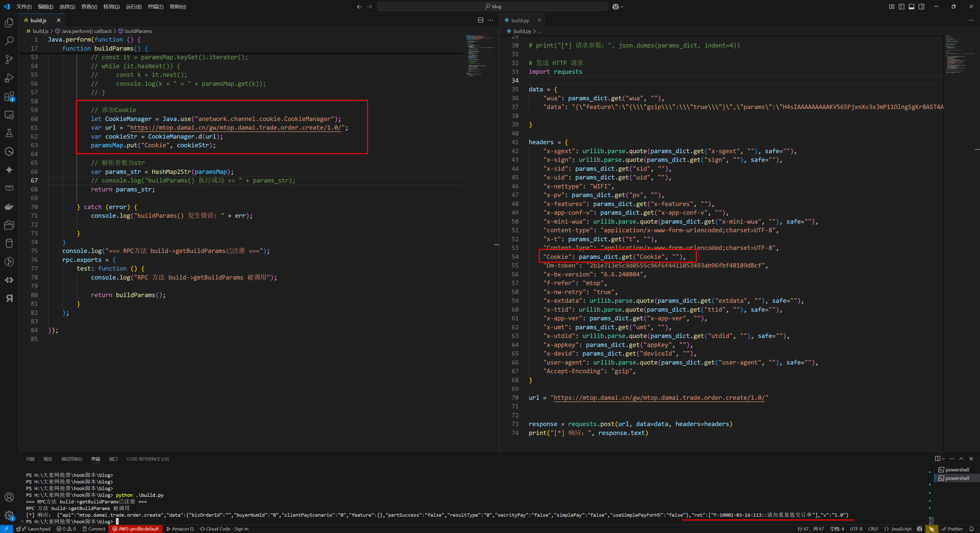Click the JavaScript language mode in status bar

coord(901,529)
